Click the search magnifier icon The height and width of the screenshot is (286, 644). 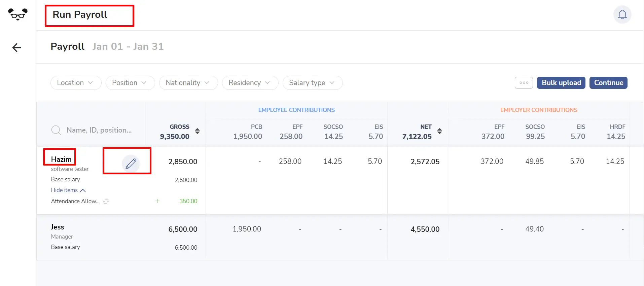click(56, 130)
